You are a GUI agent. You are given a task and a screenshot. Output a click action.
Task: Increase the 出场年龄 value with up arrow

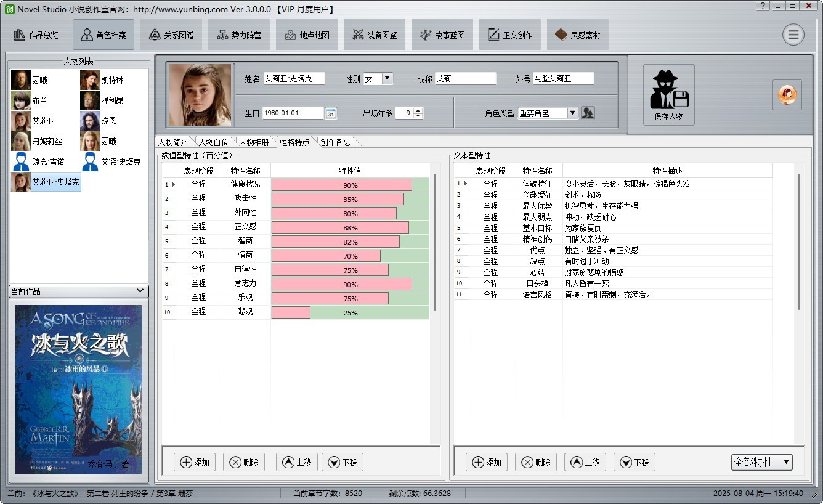(x=418, y=110)
